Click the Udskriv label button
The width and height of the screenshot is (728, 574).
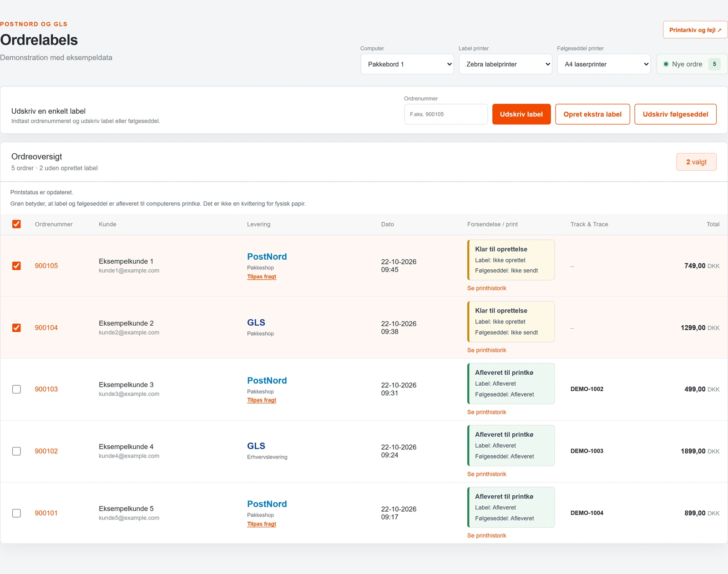coord(521,114)
